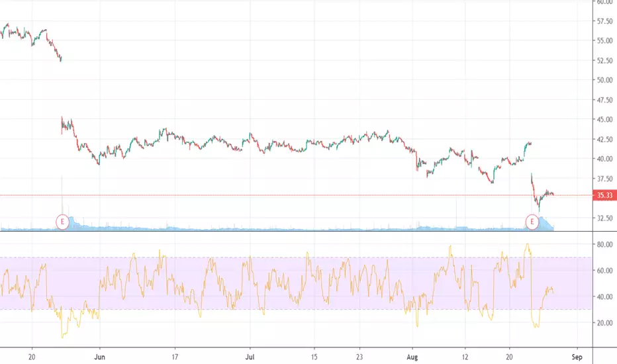Click the red 35.33 current price label
617x364 pixels.
click(x=604, y=195)
